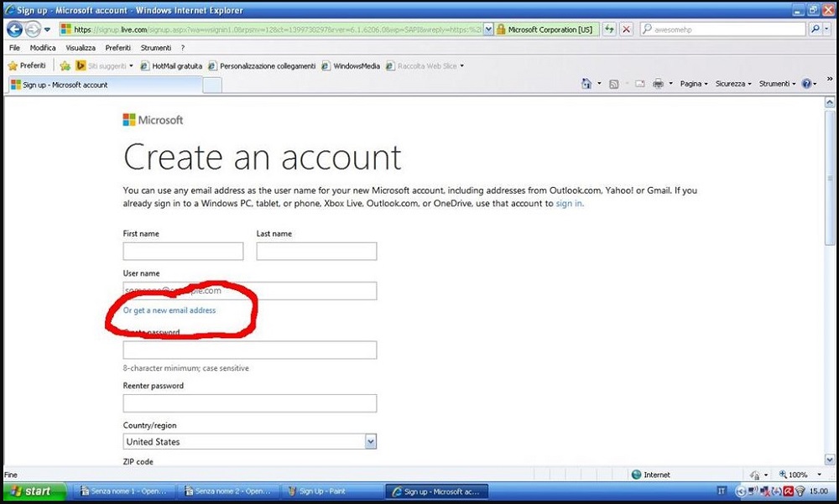Open a new blank tab
Screen dimensions: 839x504
tap(212, 85)
